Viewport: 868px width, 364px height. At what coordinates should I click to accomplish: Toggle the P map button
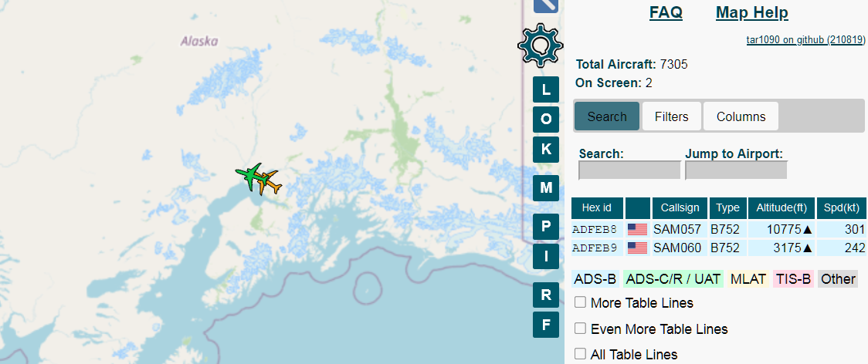click(546, 226)
